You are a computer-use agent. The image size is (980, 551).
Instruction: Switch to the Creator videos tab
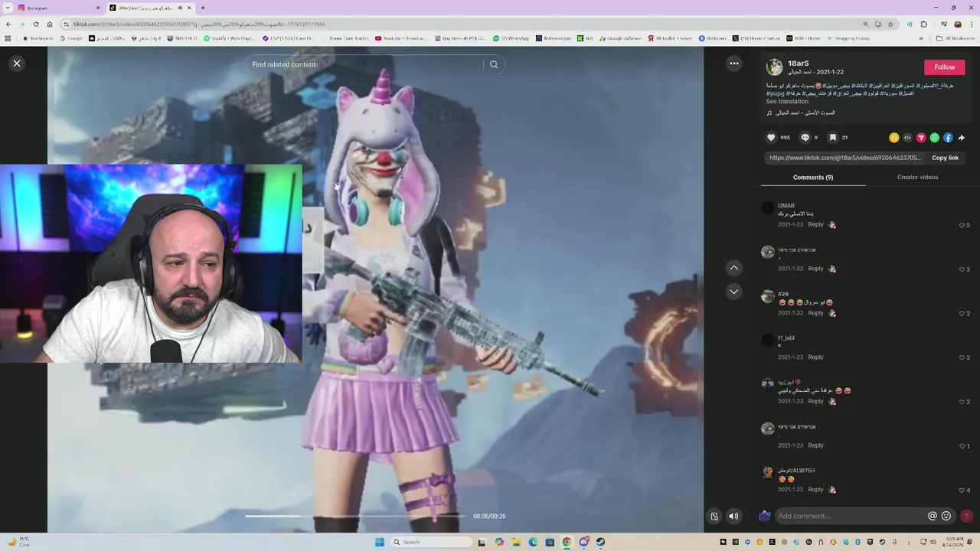pyautogui.click(x=917, y=178)
